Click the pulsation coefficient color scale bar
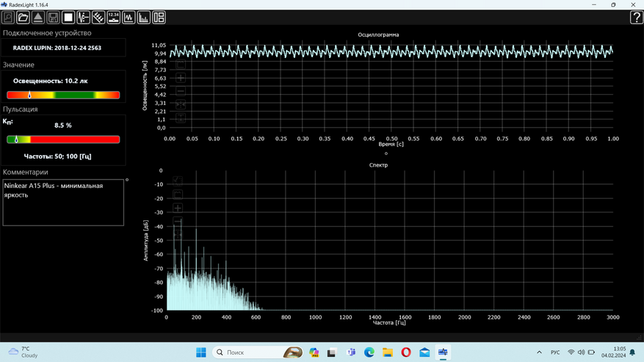 click(63, 140)
